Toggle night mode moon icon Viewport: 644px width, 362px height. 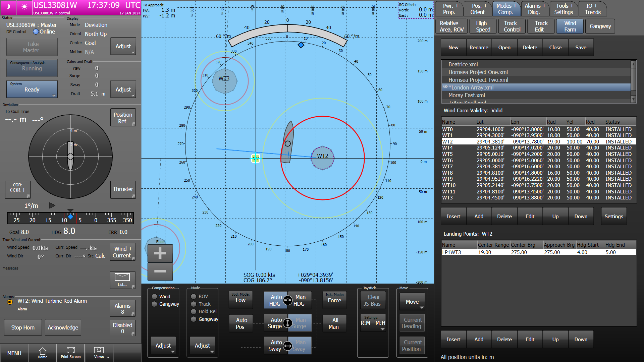(8, 7)
